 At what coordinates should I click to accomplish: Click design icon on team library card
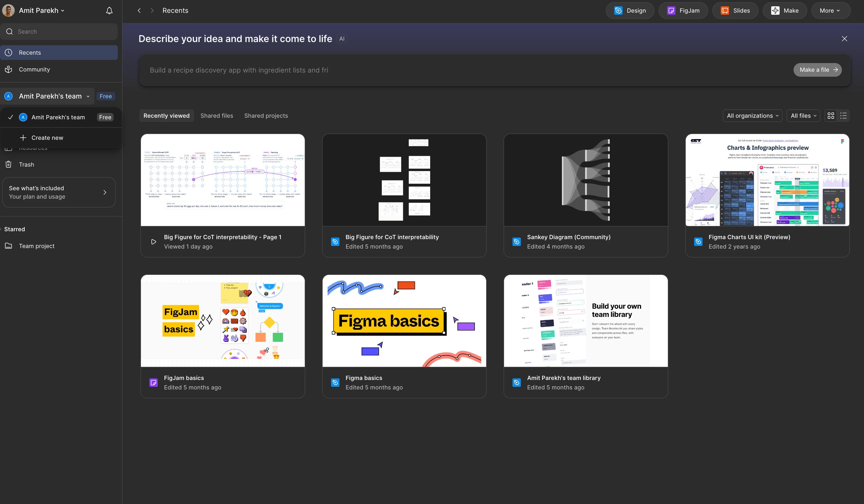[x=517, y=382]
